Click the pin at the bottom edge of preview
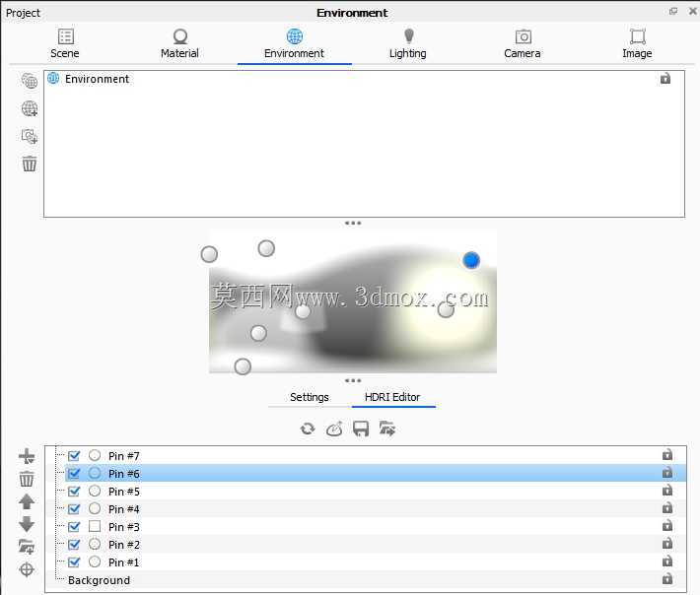This screenshot has height=595, width=700. pyautogui.click(x=243, y=366)
